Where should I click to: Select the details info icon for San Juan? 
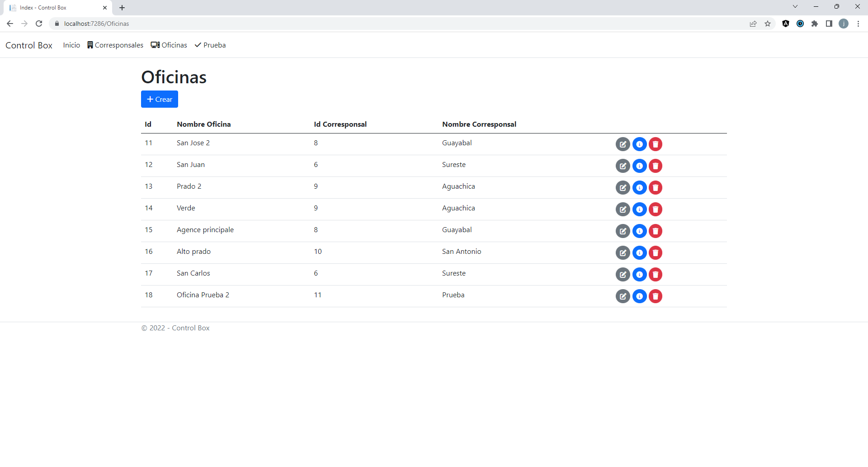tap(639, 166)
